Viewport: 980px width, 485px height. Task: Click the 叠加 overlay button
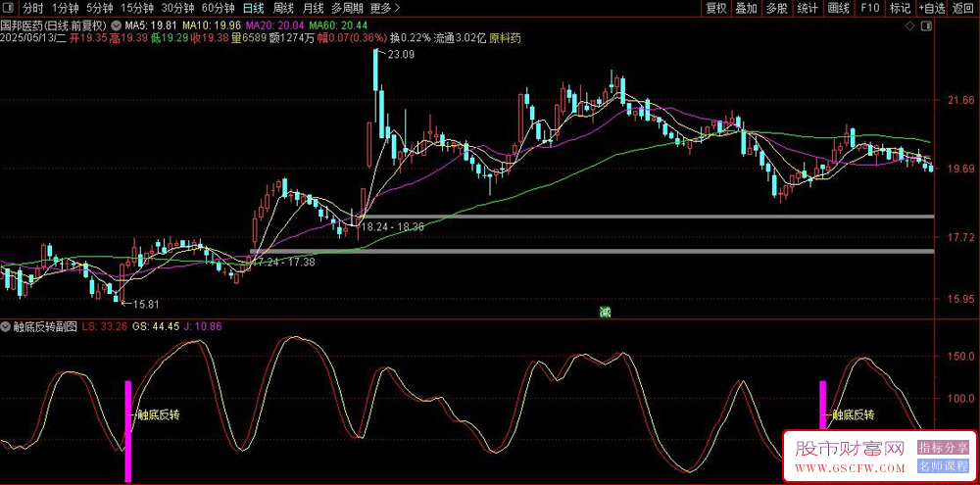point(746,8)
